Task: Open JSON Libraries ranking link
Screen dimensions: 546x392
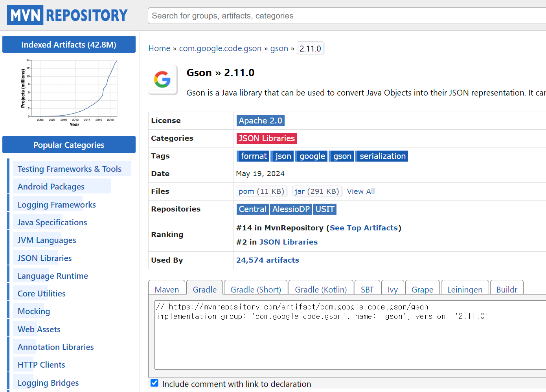Action: 289,242
